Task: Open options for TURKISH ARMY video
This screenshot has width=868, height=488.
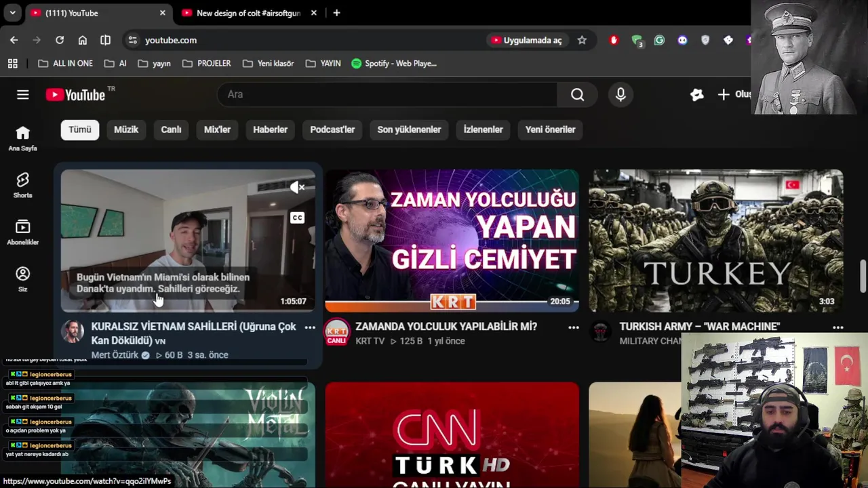Action: click(x=837, y=327)
